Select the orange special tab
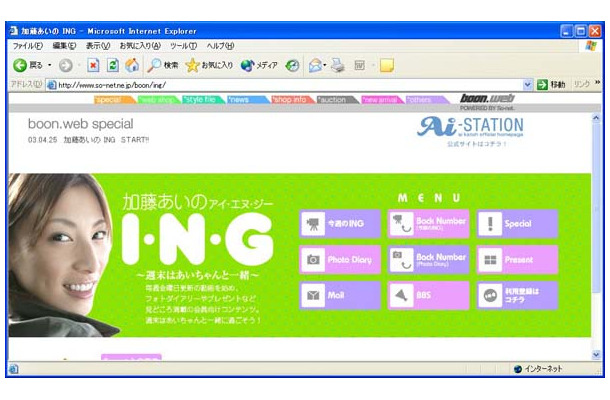Viewport: 610px width, 400px height. [114, 100]
